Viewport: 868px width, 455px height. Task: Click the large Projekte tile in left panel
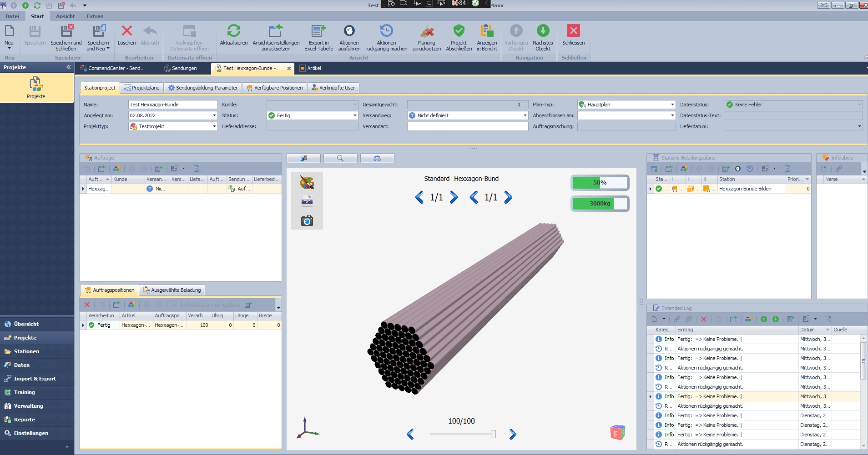click(x=36, y=88)
